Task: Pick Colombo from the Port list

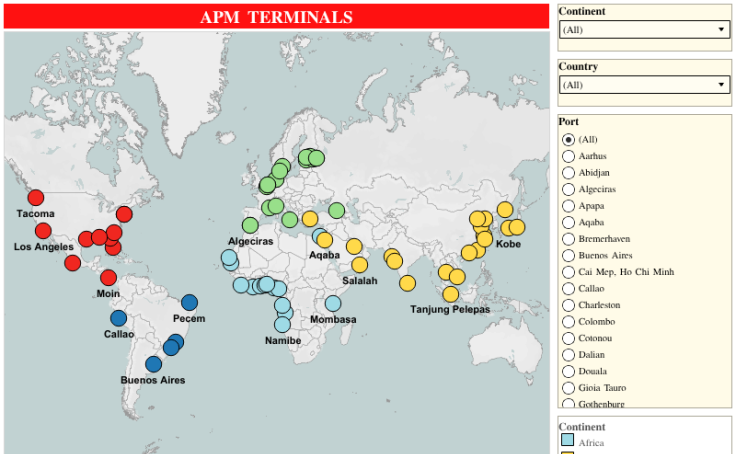Action: tap(569, 322)
